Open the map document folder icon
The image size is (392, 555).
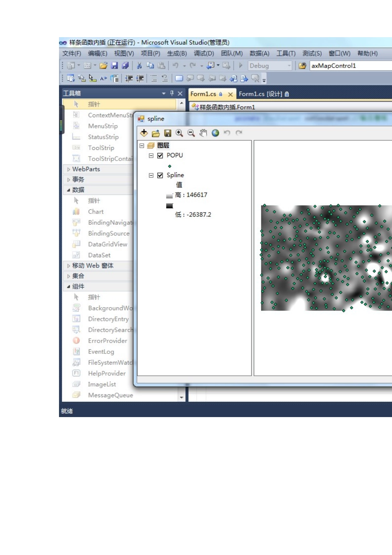click(x=156, y=133)
